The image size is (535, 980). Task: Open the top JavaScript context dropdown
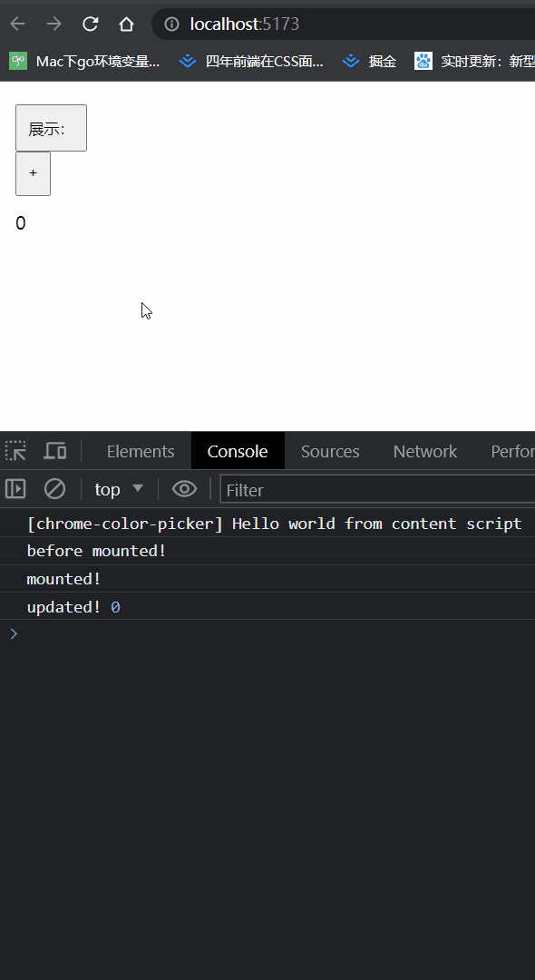pyautogui.click(x=119, y=489)
